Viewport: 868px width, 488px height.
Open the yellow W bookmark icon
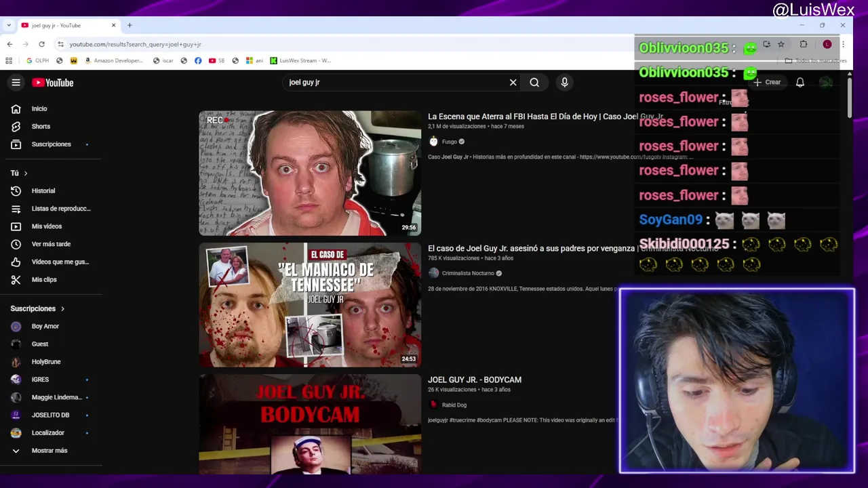click(74, 61)
